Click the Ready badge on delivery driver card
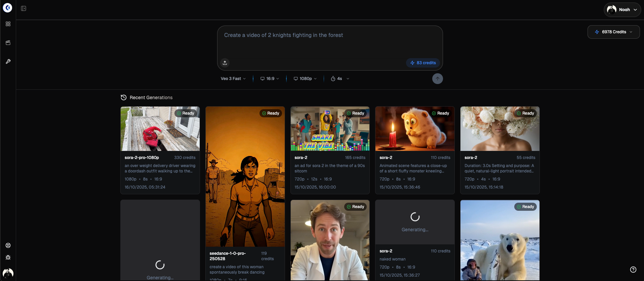644x281 pixels. pyautogui.click(x=186, y=113)
